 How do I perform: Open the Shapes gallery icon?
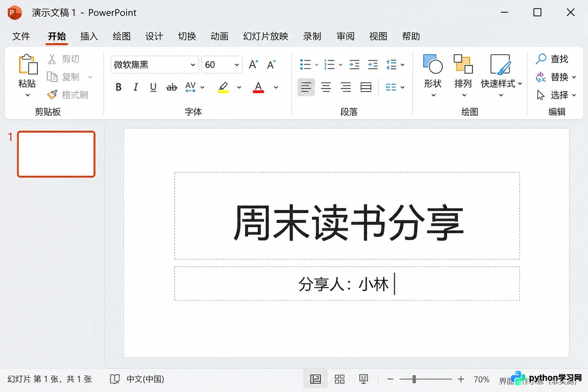coord(433,64)
